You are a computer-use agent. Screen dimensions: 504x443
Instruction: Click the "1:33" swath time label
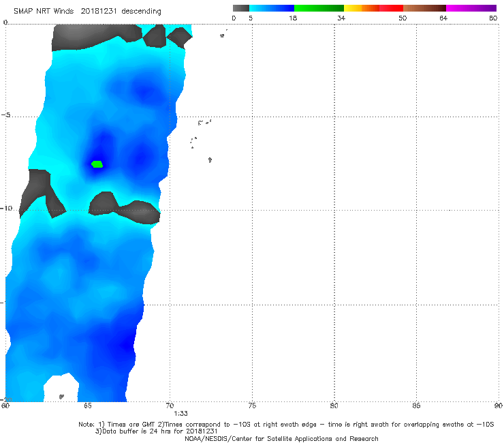point(180,414)
